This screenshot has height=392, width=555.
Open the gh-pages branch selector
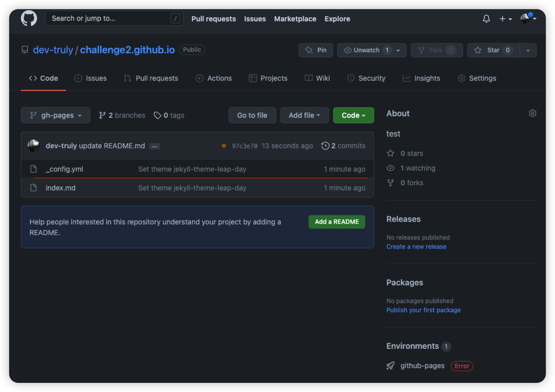[56, 115]
